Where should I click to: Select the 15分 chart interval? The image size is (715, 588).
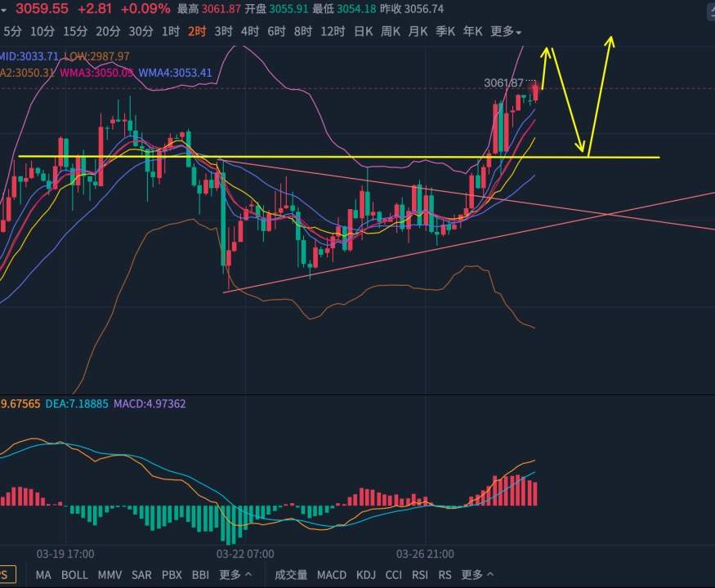pyautogui.click(x=74, y=31)
